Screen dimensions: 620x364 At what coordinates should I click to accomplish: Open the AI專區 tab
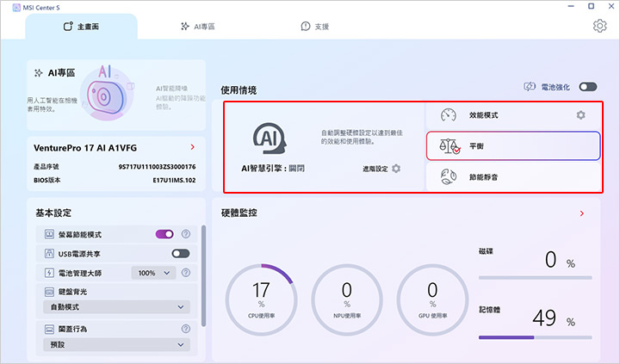[x=198, y=27]
